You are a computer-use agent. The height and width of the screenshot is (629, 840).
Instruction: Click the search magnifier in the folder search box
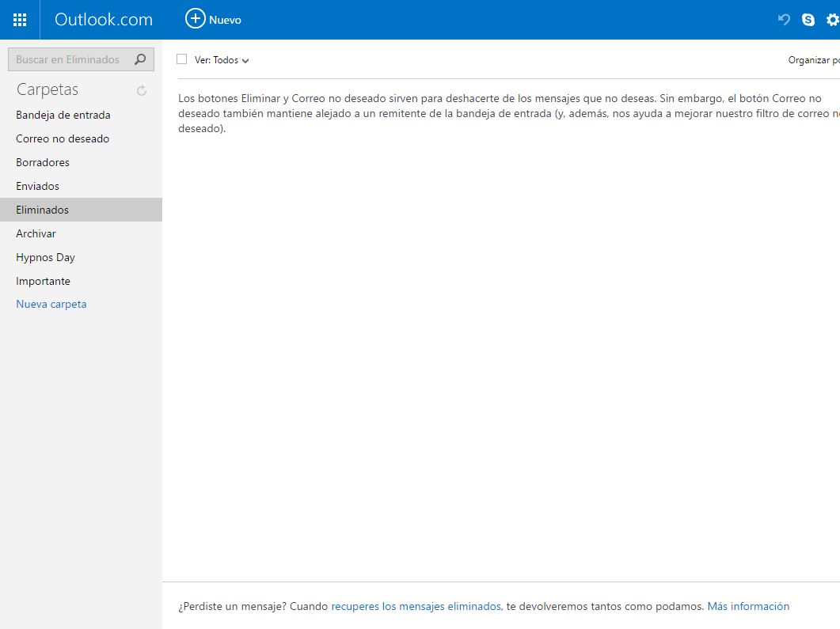click(140, 59)
